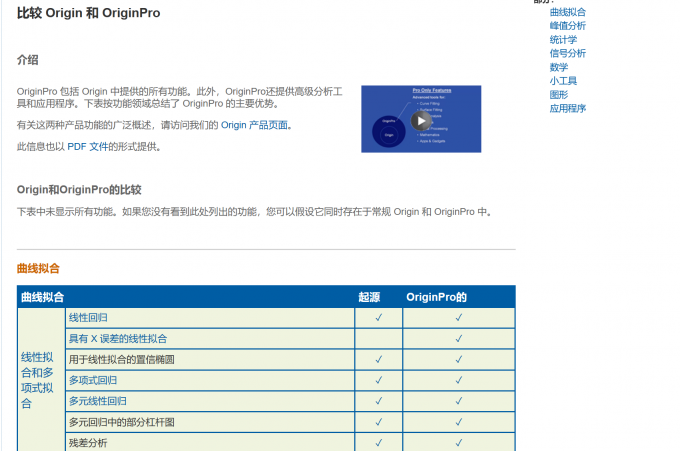
Task: Click the orange 曲线拟合 section heading
Action: pyautogui.click(x=38, y=268)
